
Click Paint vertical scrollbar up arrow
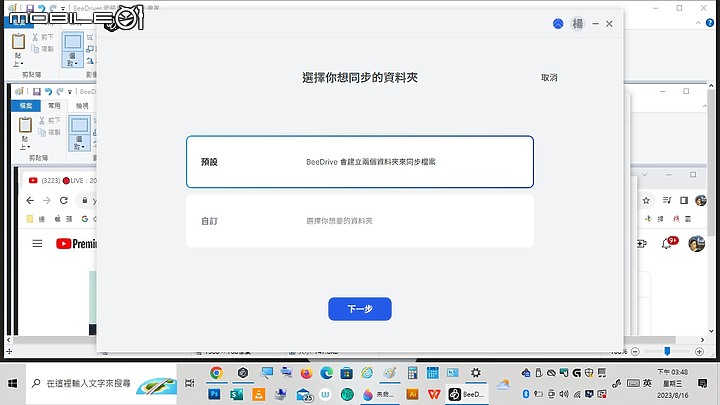point(711,85)
